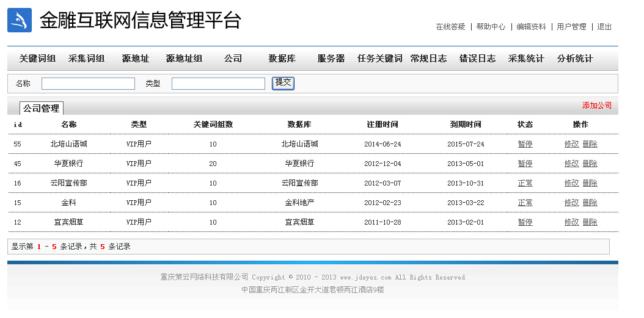Open the 任务关键词 menu item
This screenshot has width=644, height=318.
(x=380, y=59)
